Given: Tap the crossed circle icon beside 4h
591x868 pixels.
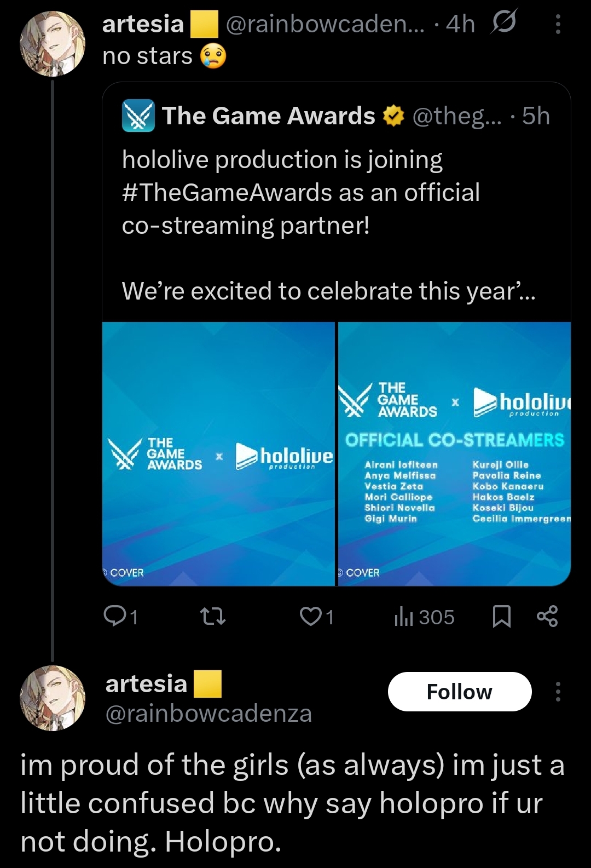Looking at the screenshot, I should [x=503, y=23].
